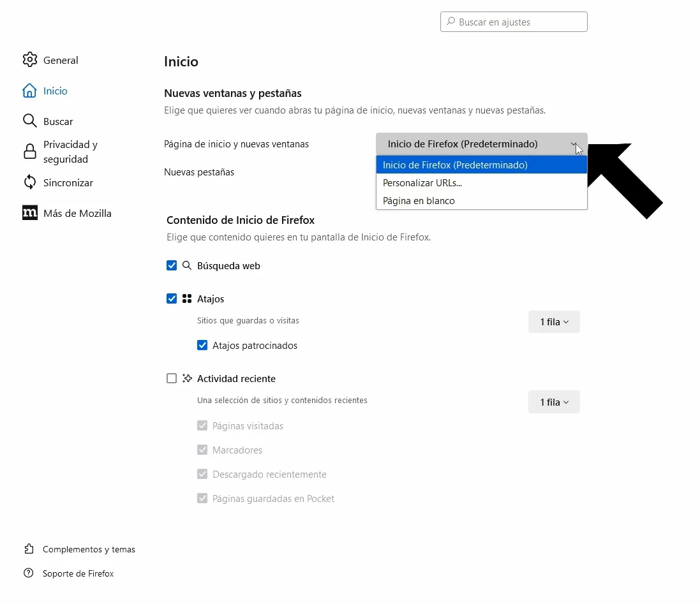Viewport: 700px width, 604px height.
Task: Select Inicio de Firefox (Predeterminado) option
Action: [x=481, y=165]
